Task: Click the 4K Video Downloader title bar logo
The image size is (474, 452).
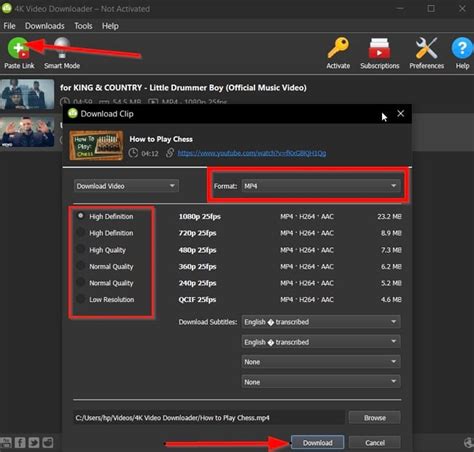Action: click(7, 8)
